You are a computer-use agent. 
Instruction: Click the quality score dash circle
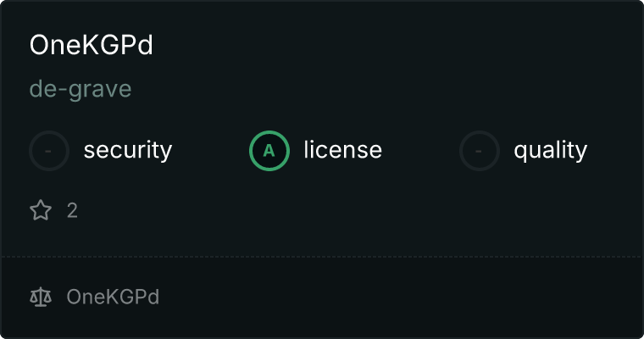tap(480, 151)
